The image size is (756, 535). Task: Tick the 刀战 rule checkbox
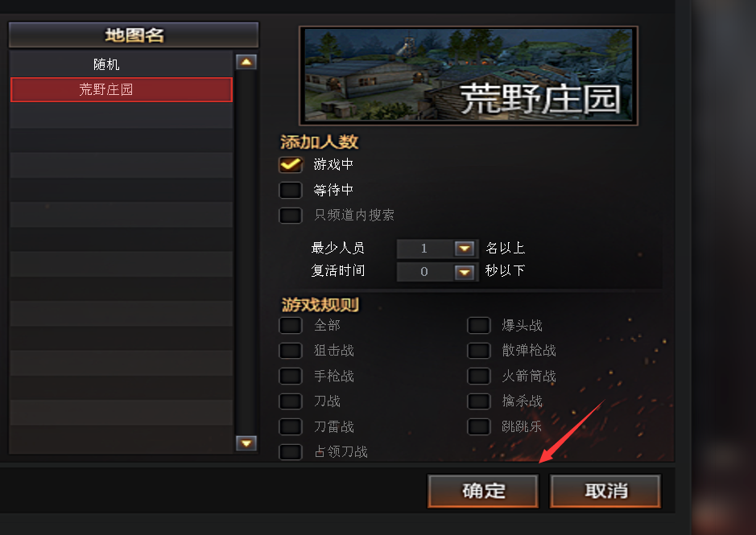(x=291, y=401)
